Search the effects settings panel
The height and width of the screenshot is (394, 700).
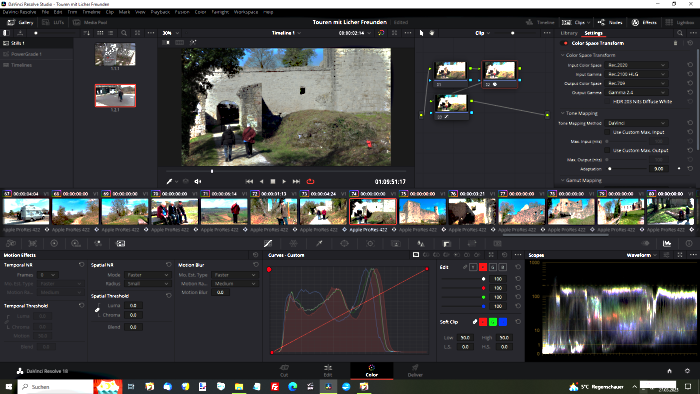tap(679, 33)
